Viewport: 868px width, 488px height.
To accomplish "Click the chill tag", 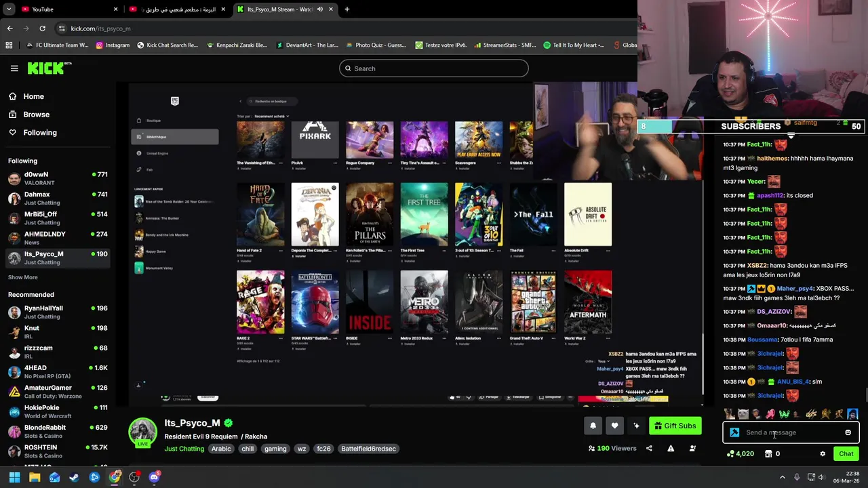I will click(248, 449).
